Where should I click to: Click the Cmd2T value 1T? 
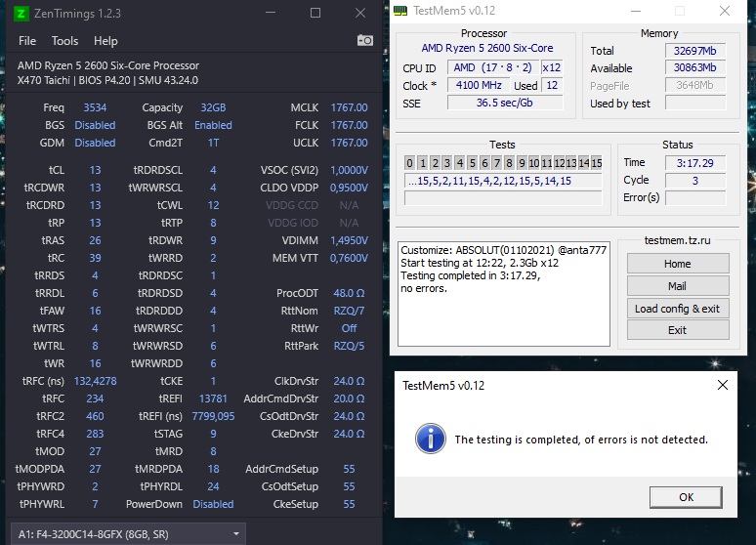point(213,143)
